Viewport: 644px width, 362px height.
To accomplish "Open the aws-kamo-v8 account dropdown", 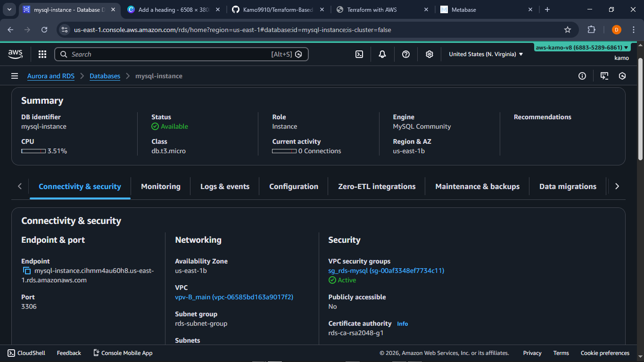I will 582,48.
